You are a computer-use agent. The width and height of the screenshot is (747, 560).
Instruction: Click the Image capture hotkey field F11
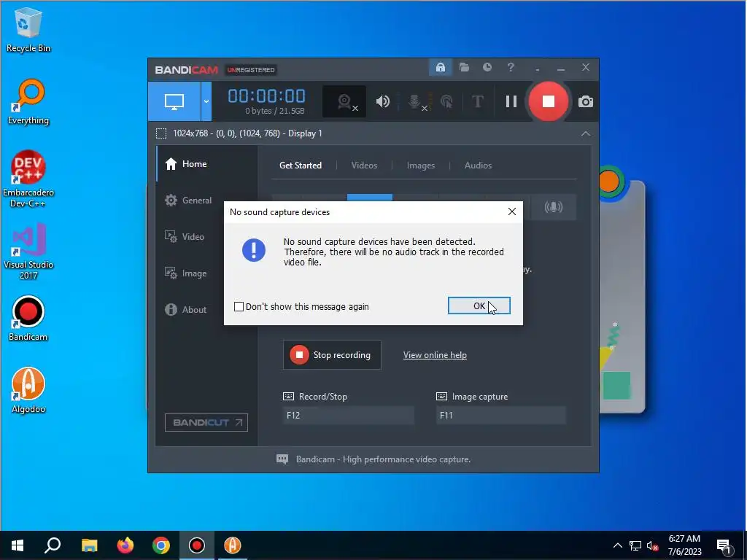point(500,415)
